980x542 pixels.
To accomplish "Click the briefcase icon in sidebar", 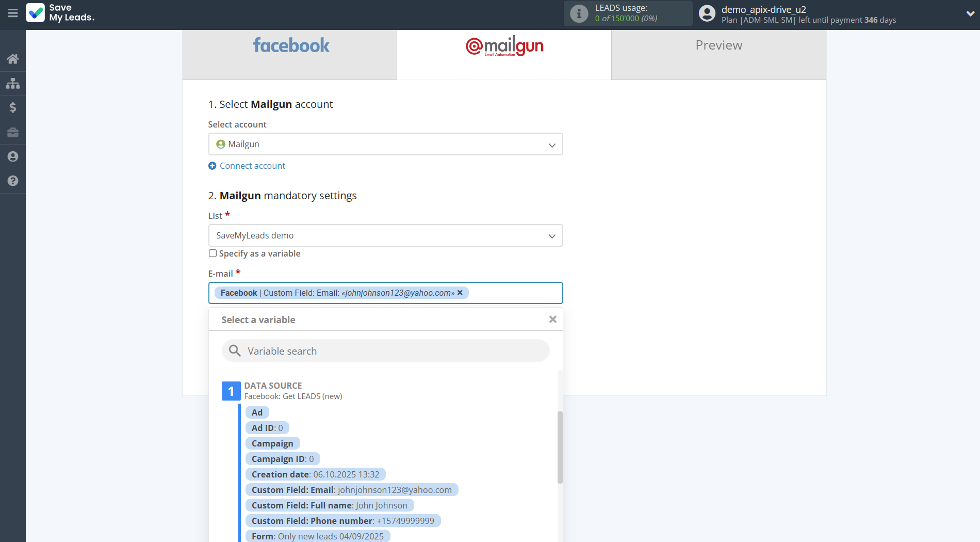I will click(x=13, y=132).
